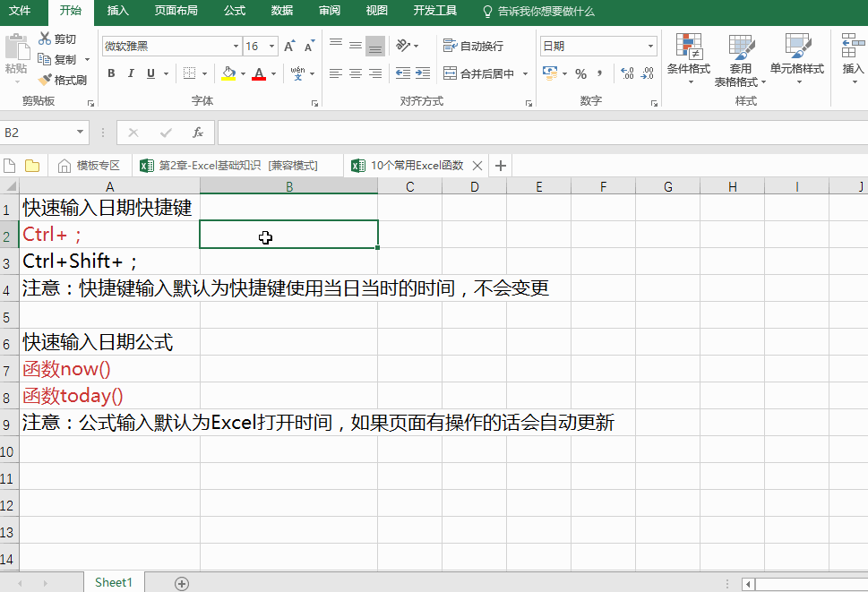Click the text orientation icon
This screenshot has height=592, width=868.
click(403, 46)
